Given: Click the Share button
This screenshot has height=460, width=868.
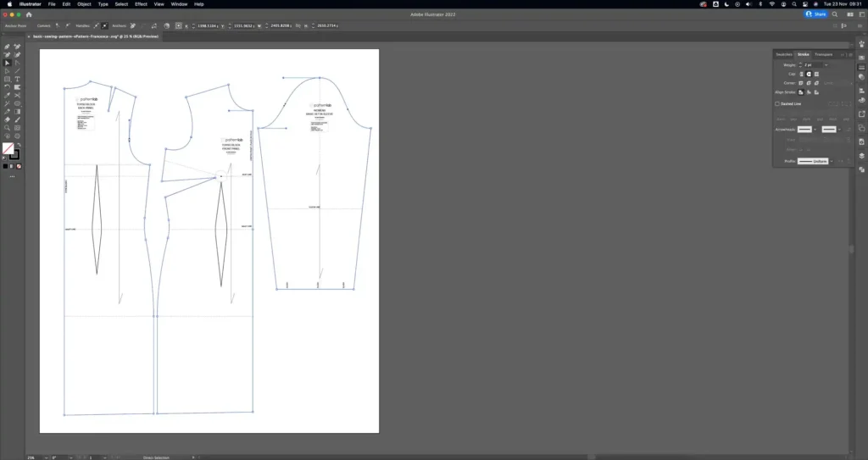Looking at the screenshot, I should (x=815, y=14).
